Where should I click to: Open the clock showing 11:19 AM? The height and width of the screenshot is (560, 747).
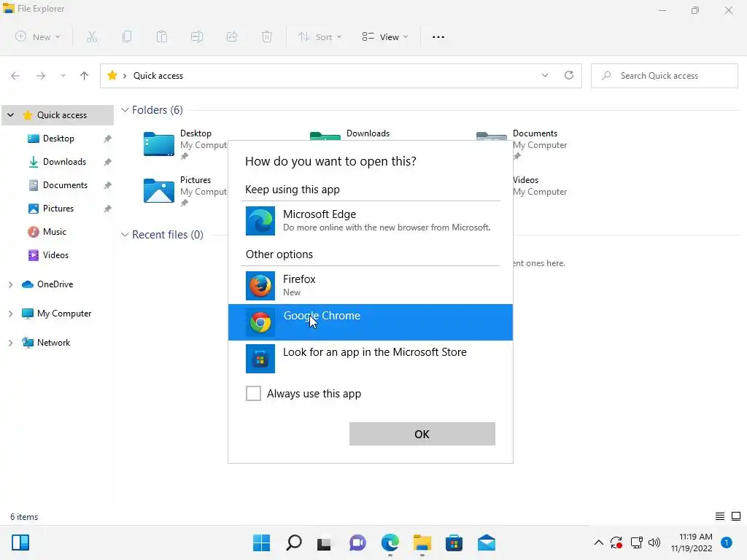692,542
